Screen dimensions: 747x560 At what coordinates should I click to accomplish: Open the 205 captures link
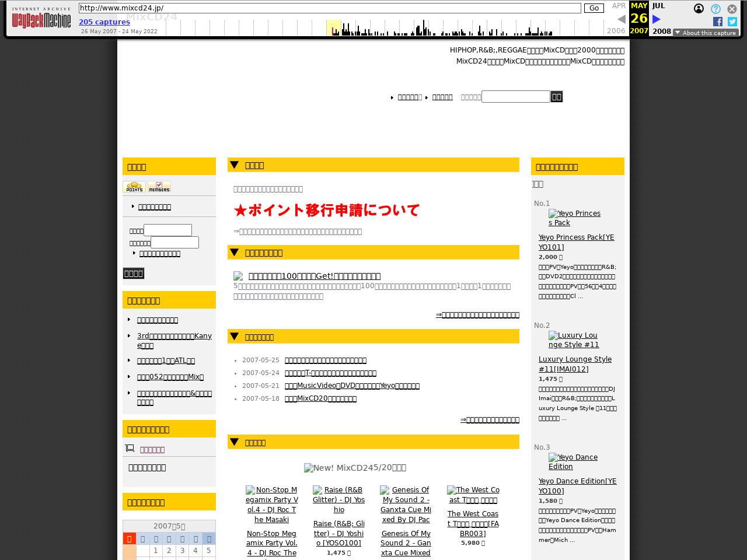coord(104,22)
